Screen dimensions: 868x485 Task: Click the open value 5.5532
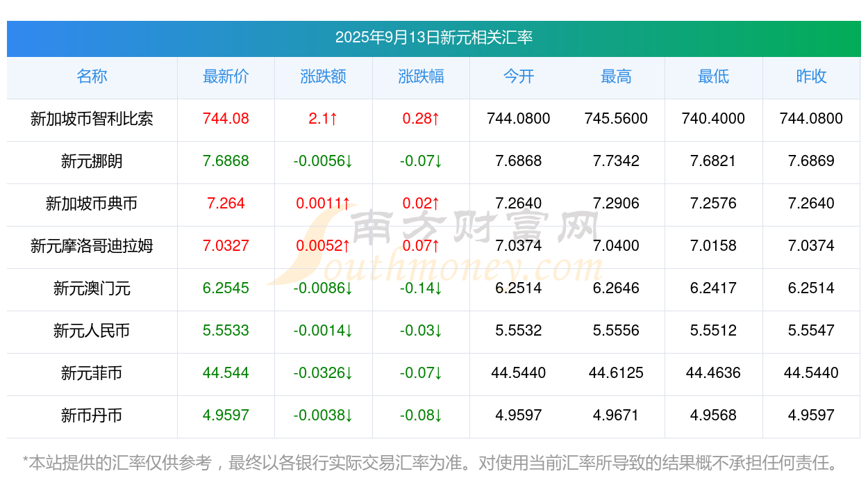(x=519, y=331)
